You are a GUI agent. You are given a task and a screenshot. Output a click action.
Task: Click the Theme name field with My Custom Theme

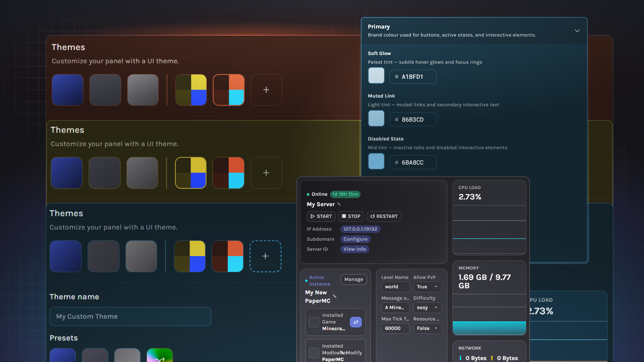coord(130,316)
